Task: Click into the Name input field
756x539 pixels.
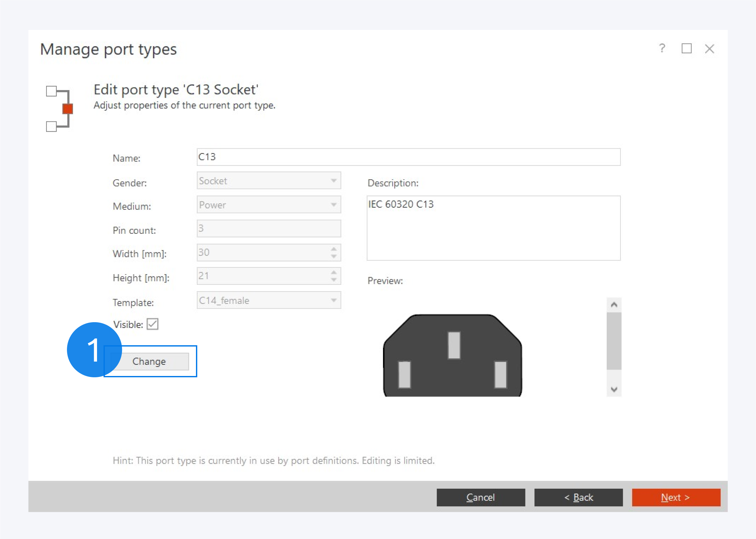Action: (408, 157)
